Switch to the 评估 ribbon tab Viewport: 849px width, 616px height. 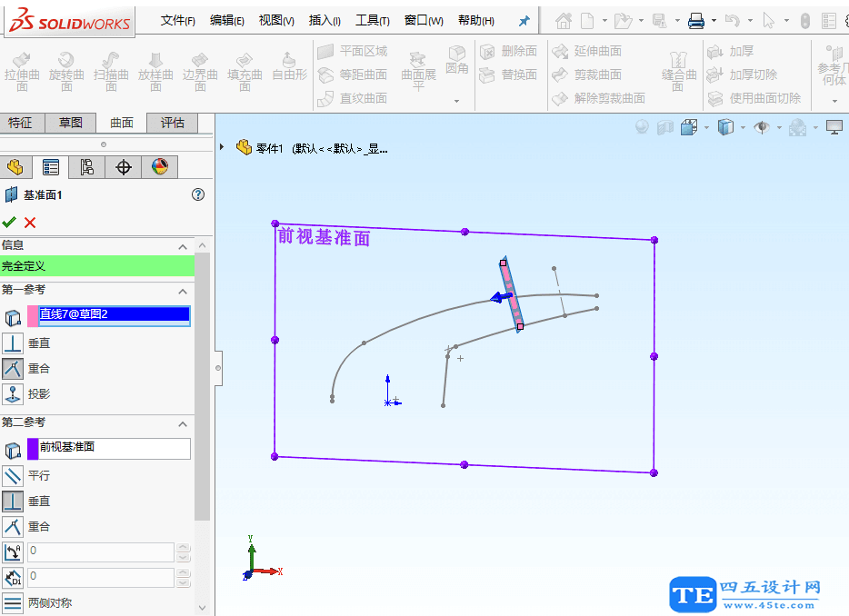(172, 123)
